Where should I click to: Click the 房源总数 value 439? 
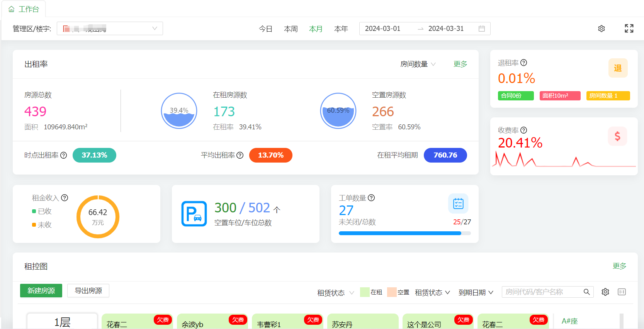(36, 112)
